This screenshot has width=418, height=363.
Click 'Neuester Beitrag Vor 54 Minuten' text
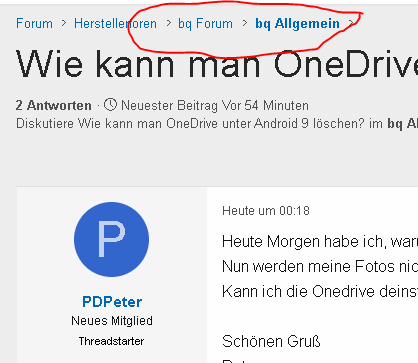point(215,105)
